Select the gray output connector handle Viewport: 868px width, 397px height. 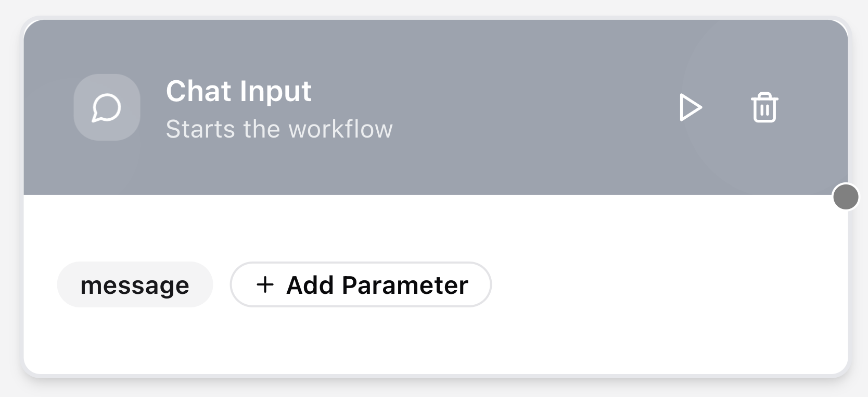pyautogui.click(x=846, y=197)
